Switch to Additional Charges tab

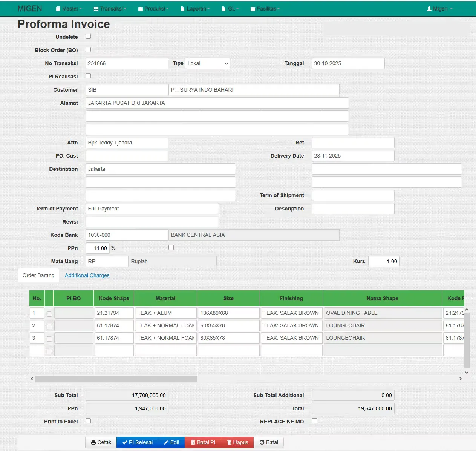(x=87, y=275)
